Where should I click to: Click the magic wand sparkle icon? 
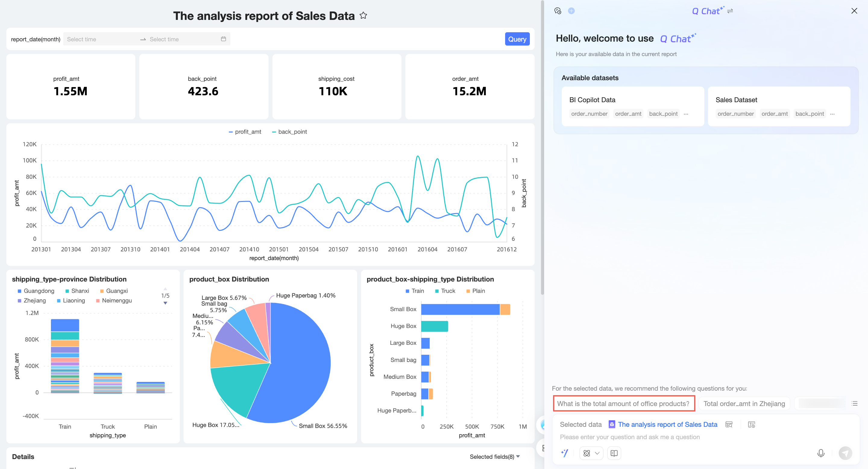565,453
